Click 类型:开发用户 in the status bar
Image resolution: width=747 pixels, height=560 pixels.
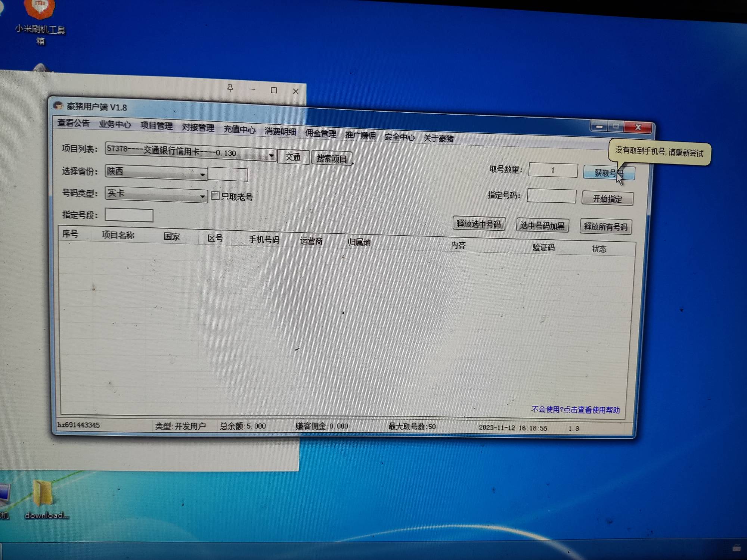pyautogui.click(x=180, y=426)
